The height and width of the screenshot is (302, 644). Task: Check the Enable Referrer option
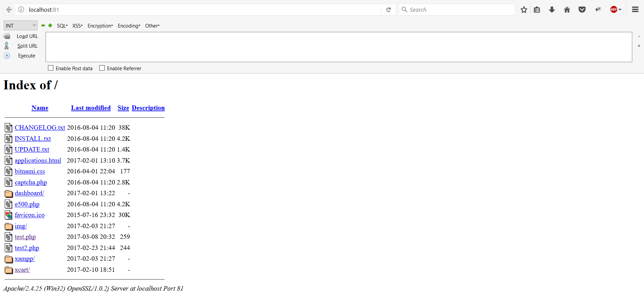(x=102, y=68)
